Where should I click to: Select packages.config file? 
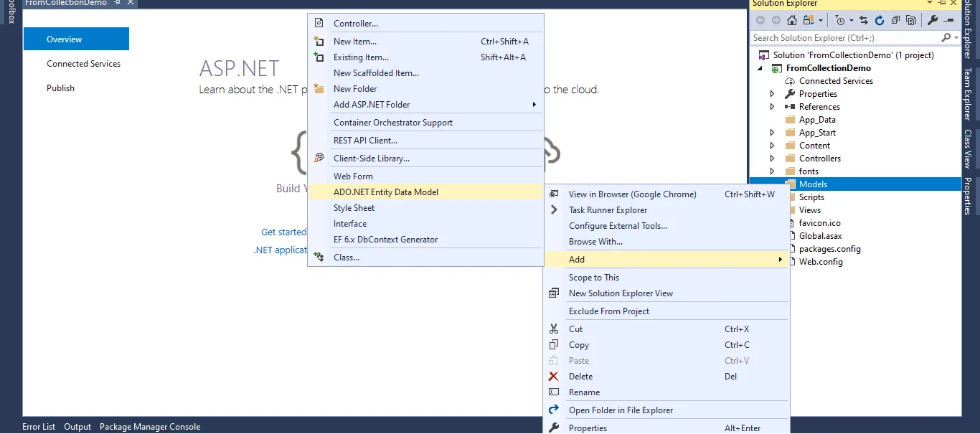pyautogui.click(x=829, y=249)
